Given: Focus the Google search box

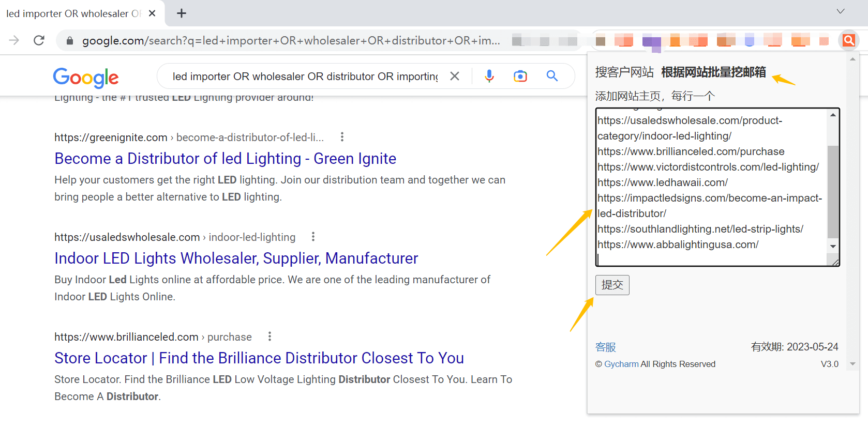Looking at the screenshot, I should coord(305,77).
